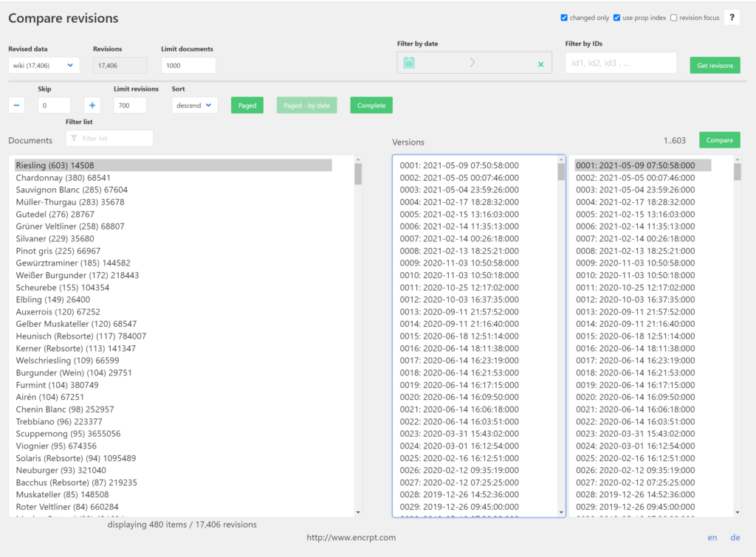Increase skip value with plus button
This screenshot has width=756, height=557.
pos(92,105)
